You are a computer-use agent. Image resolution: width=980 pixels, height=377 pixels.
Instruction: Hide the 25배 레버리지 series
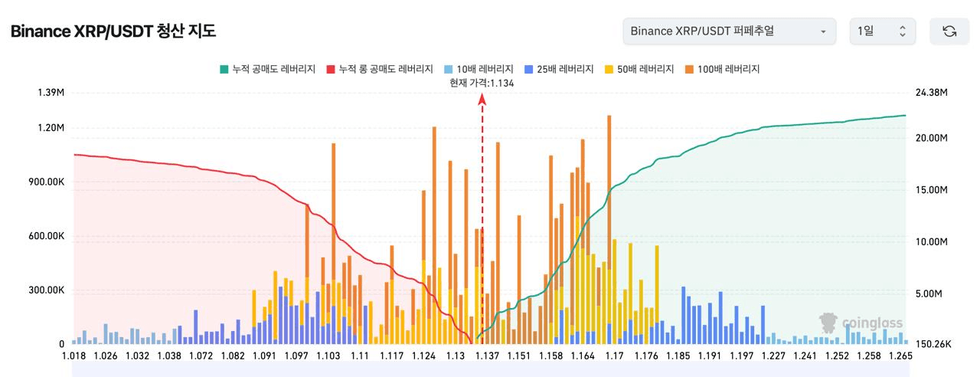click(560, 69)
